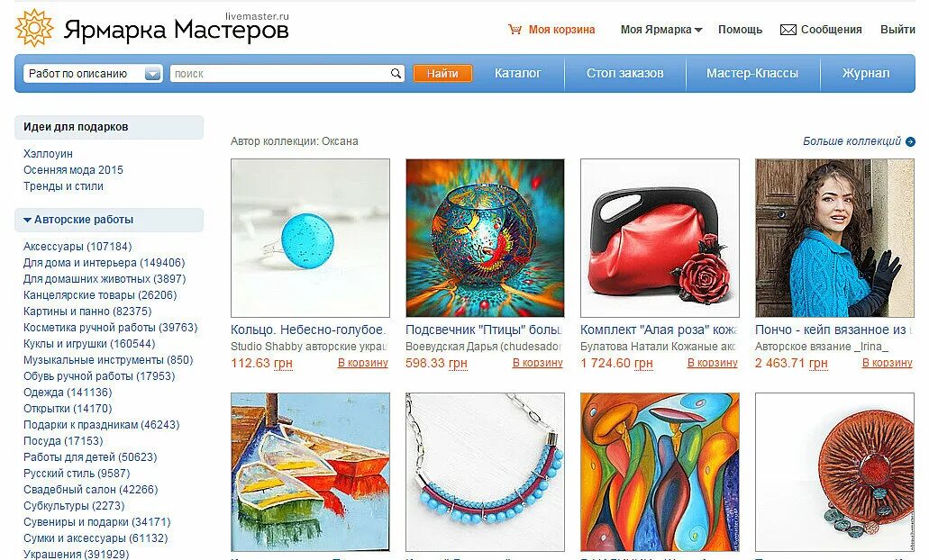
Task: Add the blue ring to cart via В корзину
Action: pos(362,363)
